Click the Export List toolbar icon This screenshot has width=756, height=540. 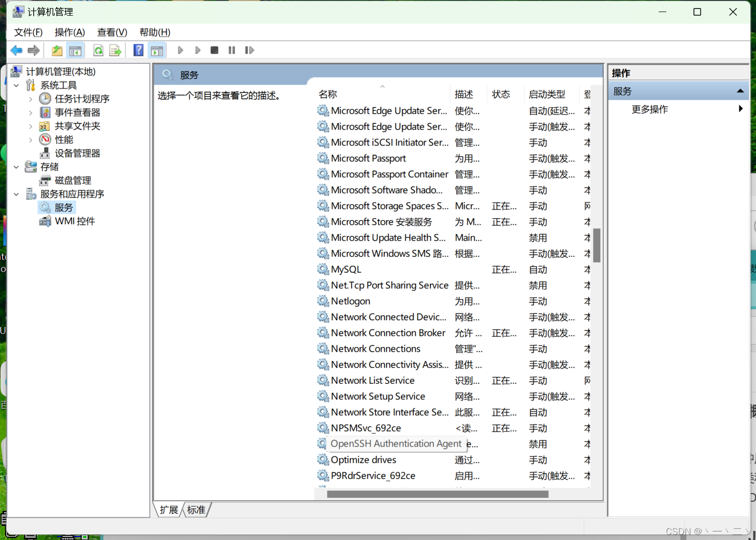(115, 50)
